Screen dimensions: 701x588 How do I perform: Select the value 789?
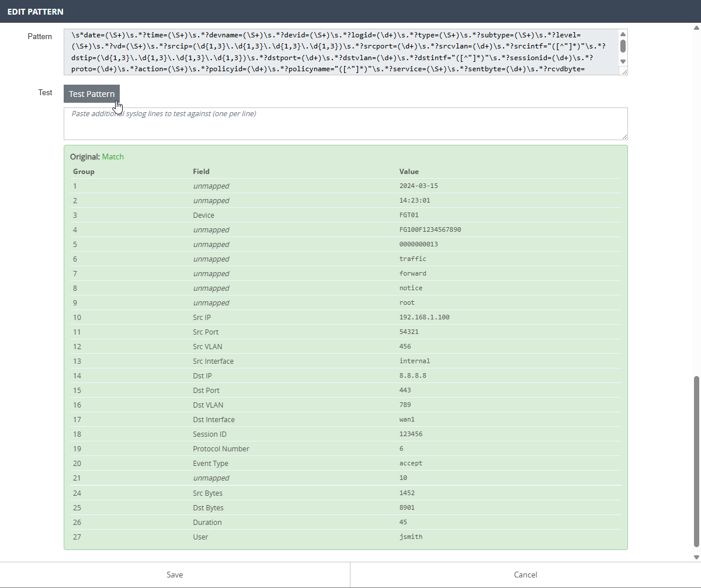tap(405, 405)
